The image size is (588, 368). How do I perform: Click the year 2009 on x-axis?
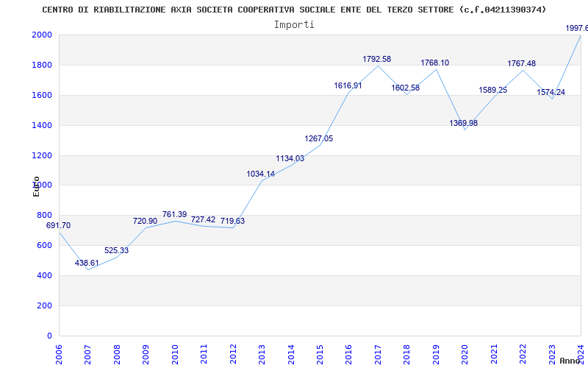click(x=146, y=354)
